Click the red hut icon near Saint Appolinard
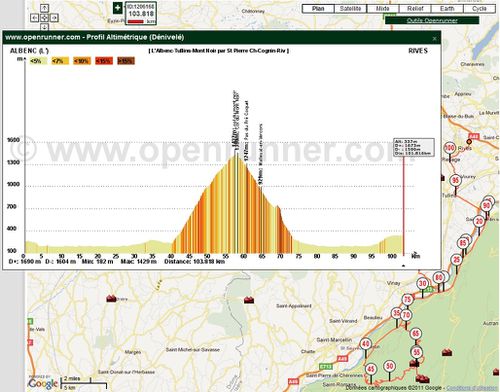This screenshot has width=500, height=392. [x=249, y=300]
